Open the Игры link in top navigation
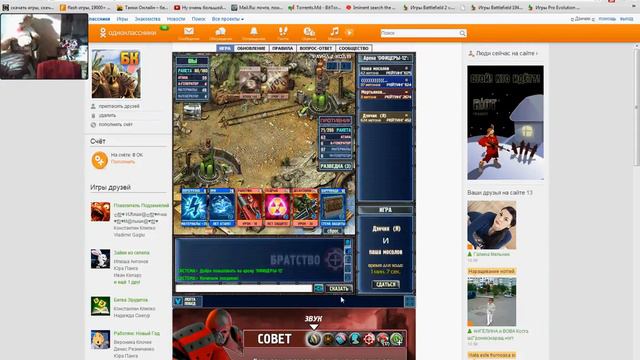Image resolution: width=640 pixels, height=360 pixels. tap(122, 19)
